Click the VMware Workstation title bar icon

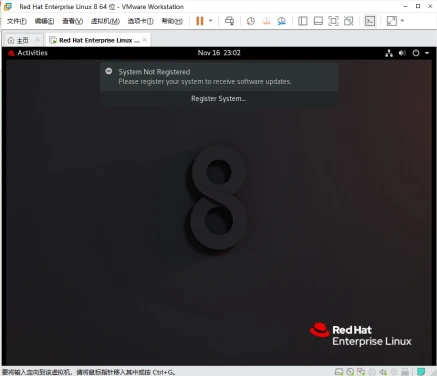pyautogui.click(x=7, y=6)
